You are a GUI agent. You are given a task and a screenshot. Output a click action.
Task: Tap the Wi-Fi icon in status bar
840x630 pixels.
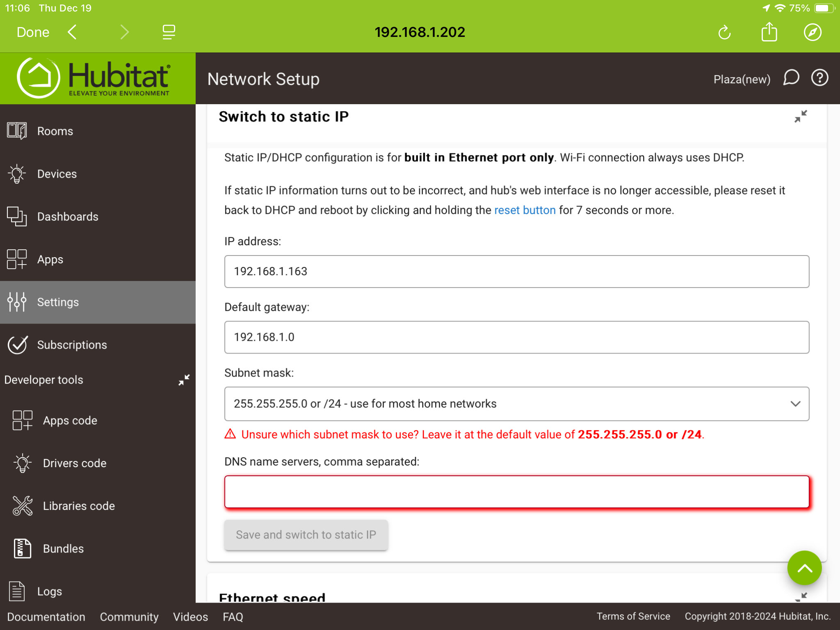click(x=780, y=8)
